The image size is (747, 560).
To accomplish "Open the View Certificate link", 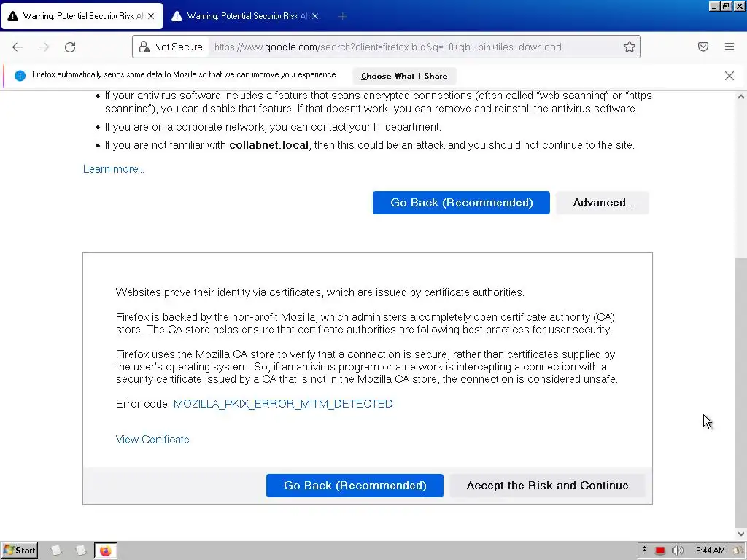I will (x=152, y=440).
